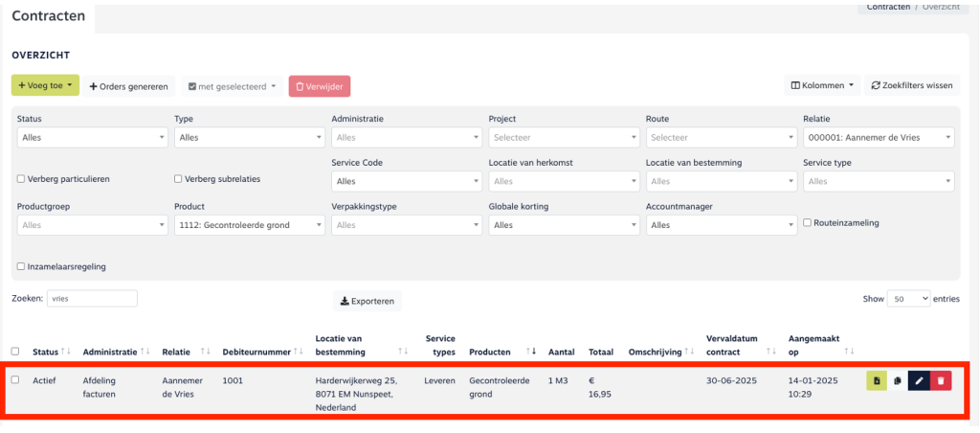The image size is (980, 433).
Task: Click the Zoeken search input field
Action: [x=92, y=299]
